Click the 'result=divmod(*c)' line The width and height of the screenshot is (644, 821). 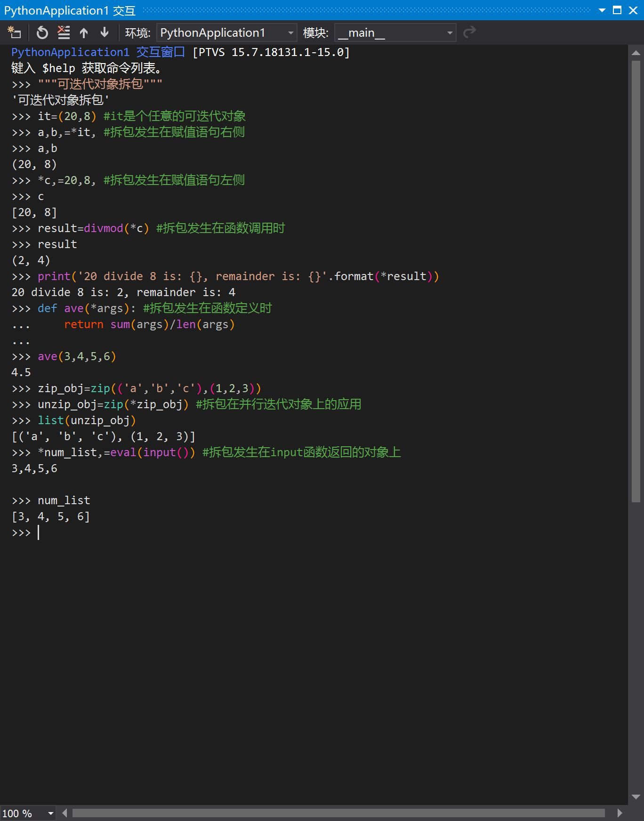coord(148,228)
